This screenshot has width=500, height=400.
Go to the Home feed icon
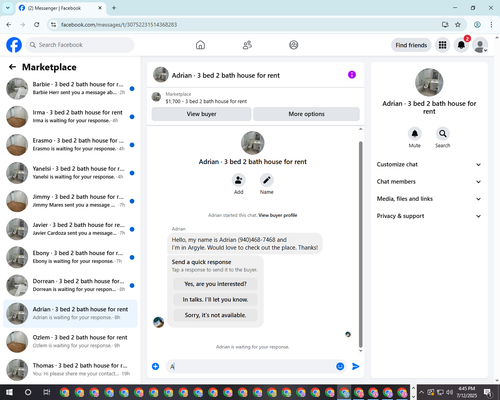200,45
